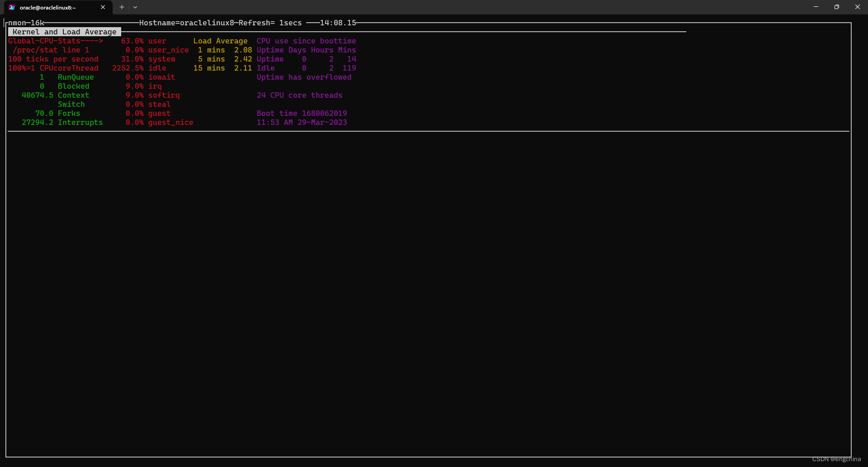The image size is (868, 467).
Task: Click the 15 mins 2.11 load value
Action: pos(223,68)
